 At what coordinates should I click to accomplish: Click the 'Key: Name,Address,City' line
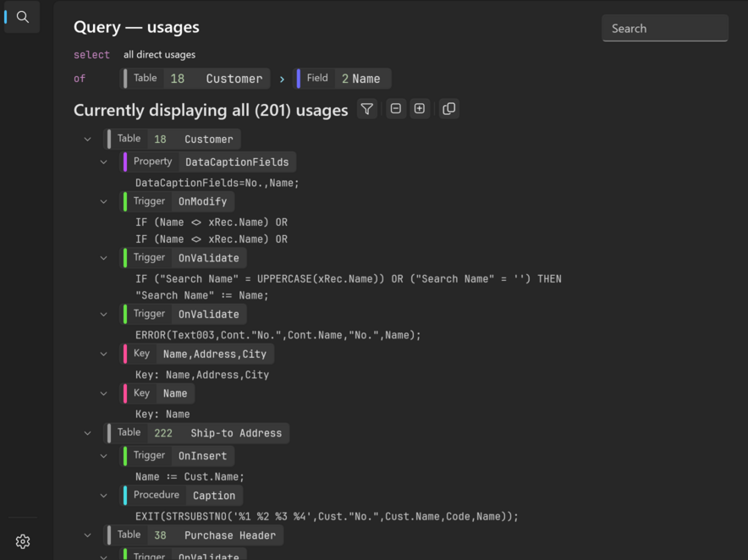coord(202,375)
